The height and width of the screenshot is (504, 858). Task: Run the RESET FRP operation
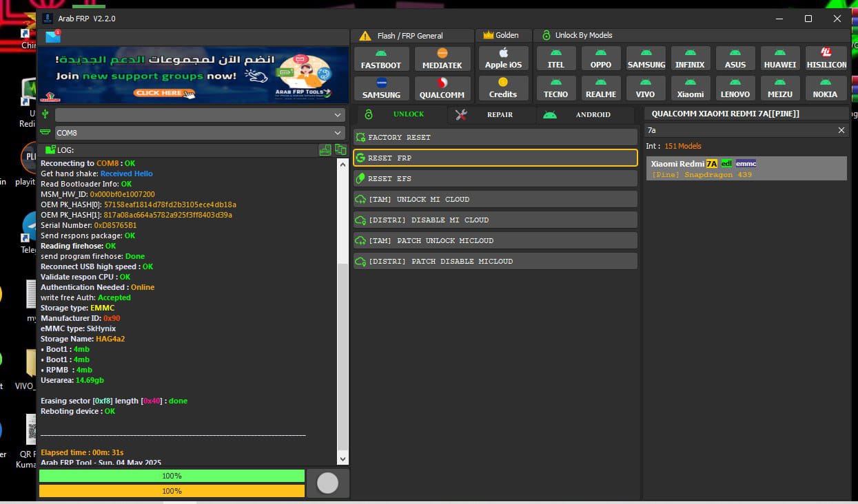click(x=496, y=158)
